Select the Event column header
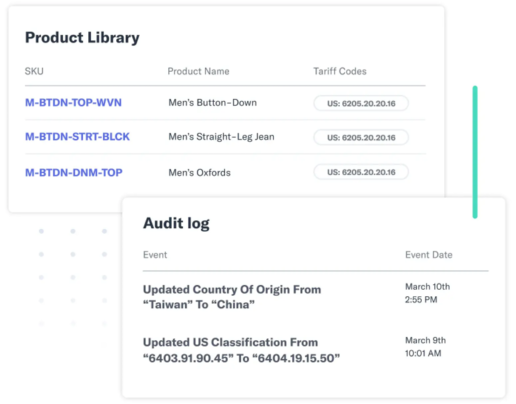Image resolution: width=516 pixels, height=404 pixels. pos(155,255)
